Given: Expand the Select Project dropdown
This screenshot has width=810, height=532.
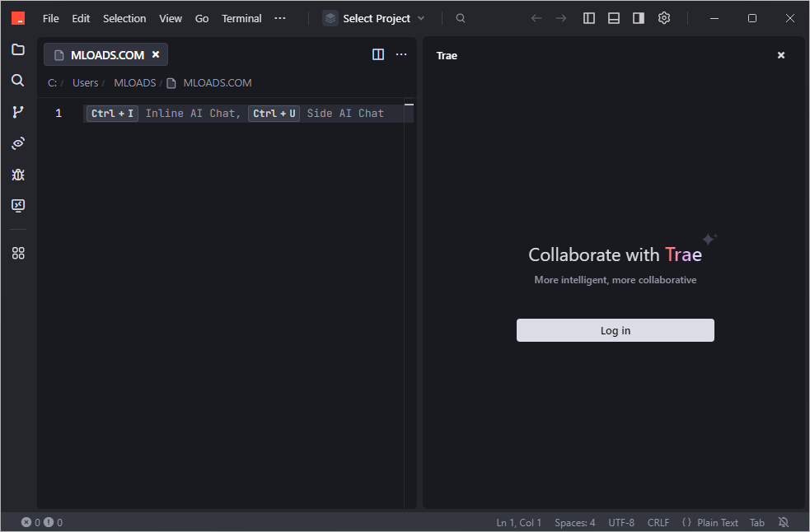Looking at the screenshot, I should 375,18.
